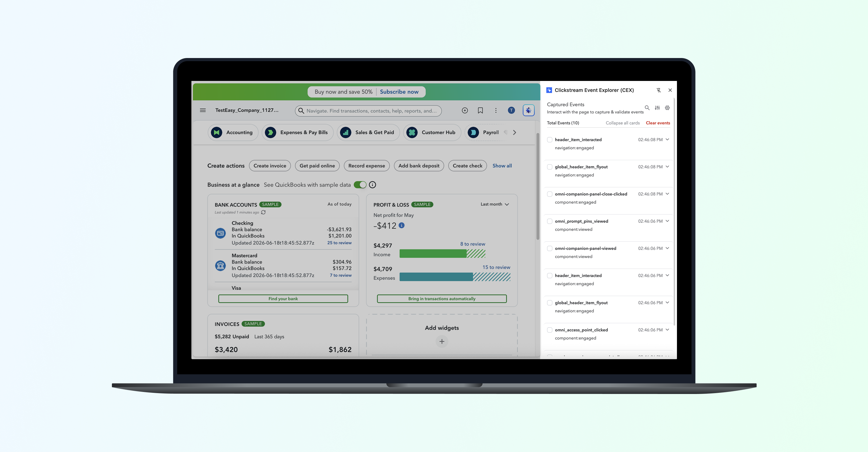Click the navigate search input field

pos(368,111)
